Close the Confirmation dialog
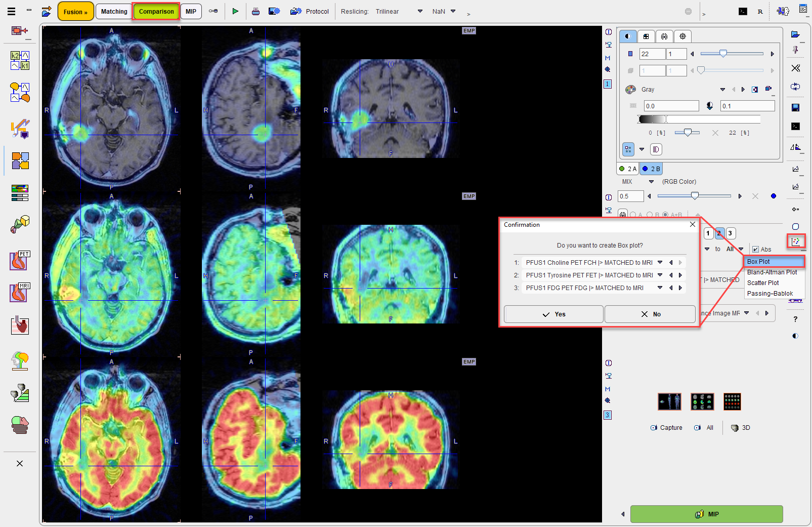Screen dimensions: 812x527 coord(693,224)
